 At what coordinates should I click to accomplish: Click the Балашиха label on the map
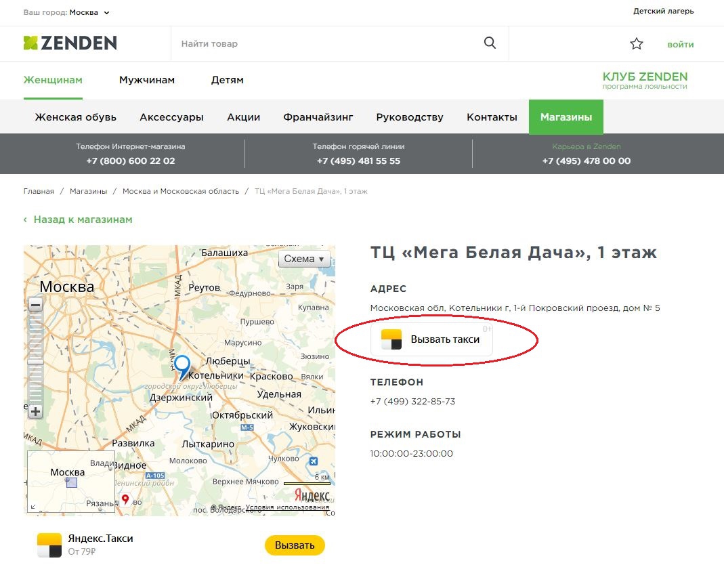tap(224, 253)
